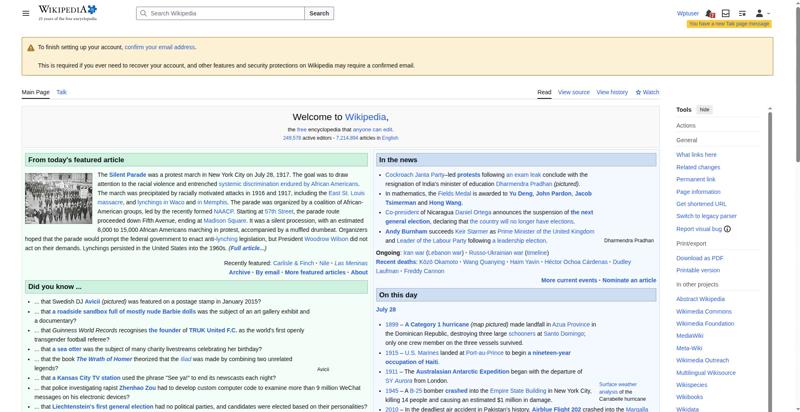Open the Surface weather analysis caption link
800x412 pixels.
[x=617, y=388]
